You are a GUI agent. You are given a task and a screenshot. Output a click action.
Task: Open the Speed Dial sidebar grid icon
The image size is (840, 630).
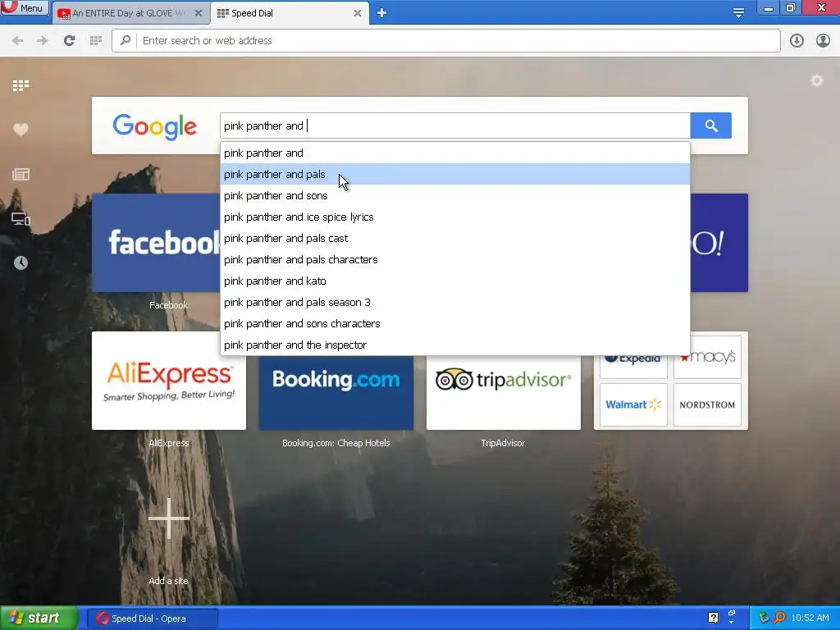tap(21, 85)
